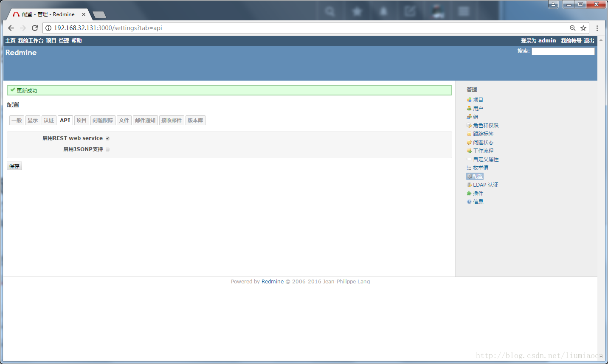Click 退出 to log out
This screenshot has height=364, width=608.
coord(589,41)
